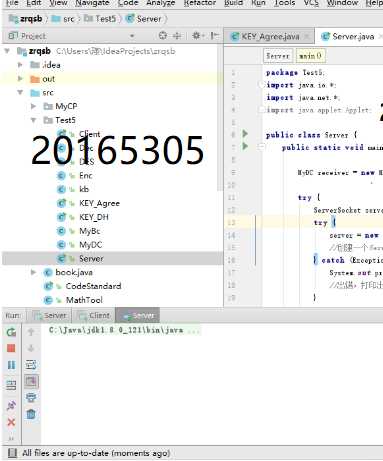Click the Server structure breadcrumb in editor
The height and width of the screenshot is (461, 383).
[x=278, y=56]
